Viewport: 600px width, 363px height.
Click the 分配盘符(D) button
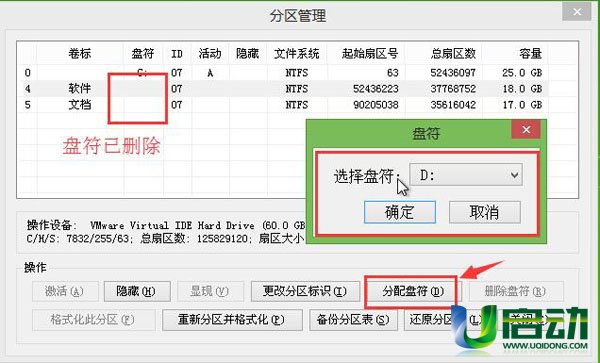pyautogui.click(x=413, y=291)
